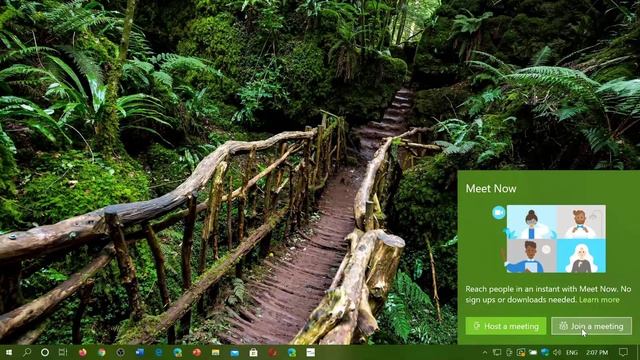Open Microsoft Word from the taskbar
Image resolution: width=640 pixels, height=360 pixels.
140,352
